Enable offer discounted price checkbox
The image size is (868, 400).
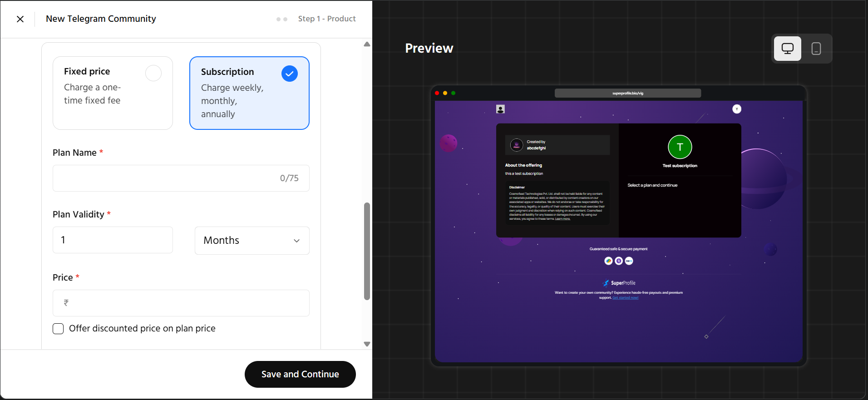58,329
